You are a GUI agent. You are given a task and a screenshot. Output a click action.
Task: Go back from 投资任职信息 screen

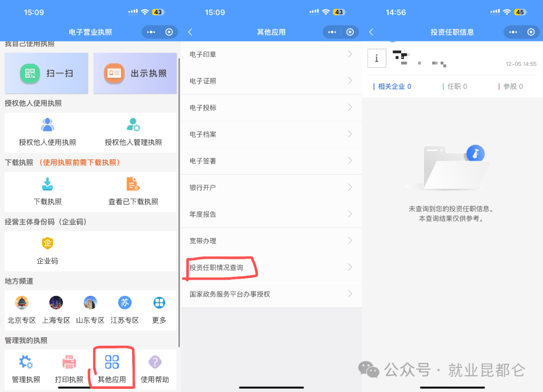[x=371, y=32]
